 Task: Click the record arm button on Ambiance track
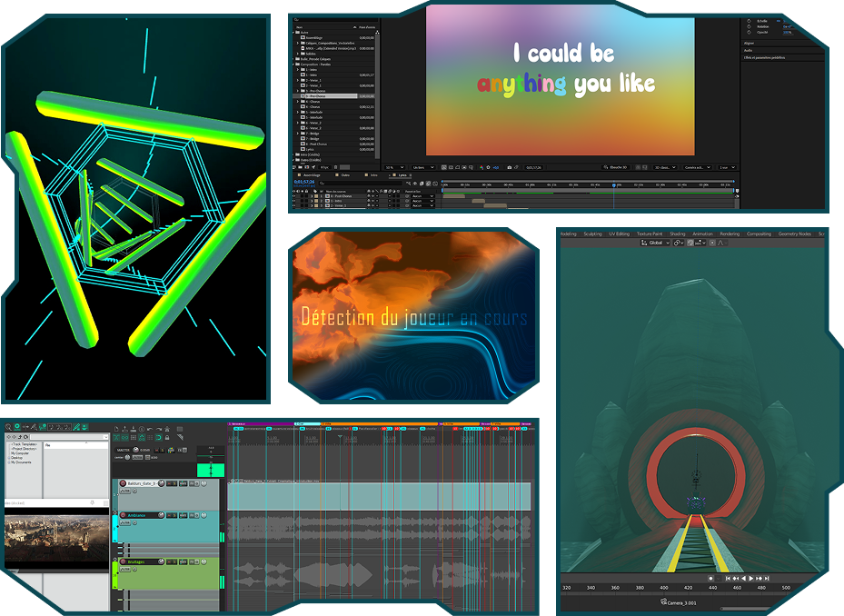tap(124, 515)
